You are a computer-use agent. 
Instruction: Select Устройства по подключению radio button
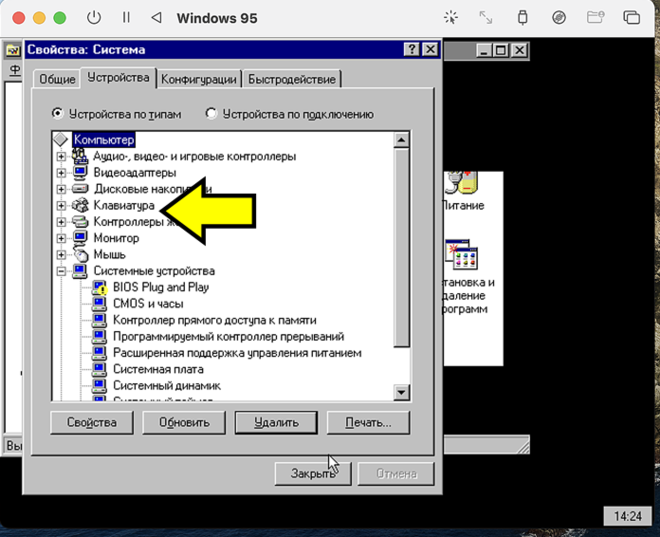click(x=211, y=114)
